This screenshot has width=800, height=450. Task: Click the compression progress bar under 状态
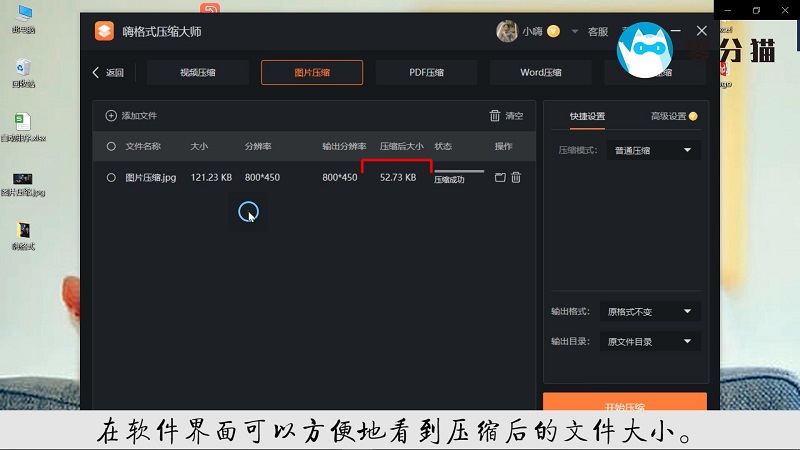click(458, 172)
